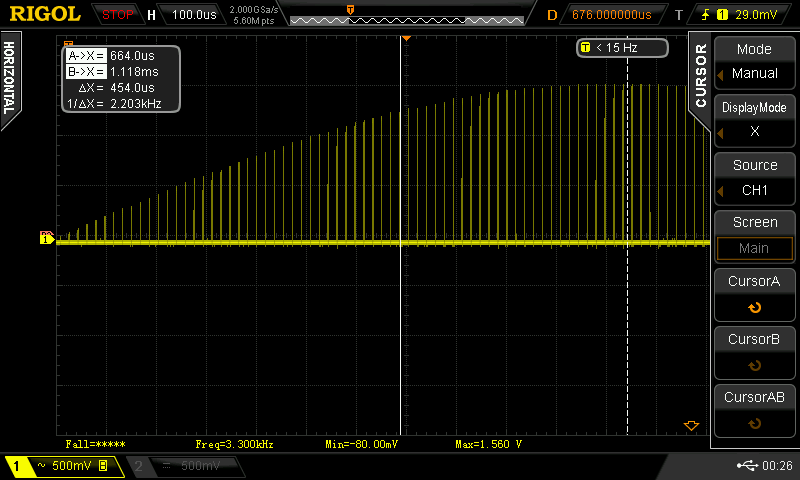Toggle the STOP run state indicator

pos(118,15)
